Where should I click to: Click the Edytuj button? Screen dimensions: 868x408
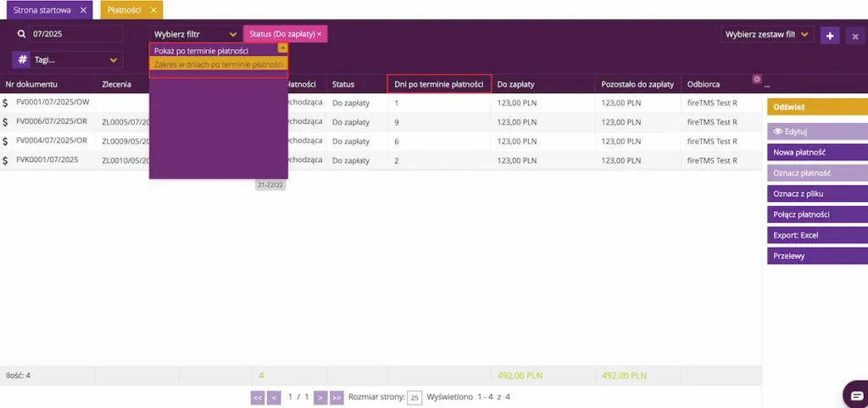click(x=818, y=131)
